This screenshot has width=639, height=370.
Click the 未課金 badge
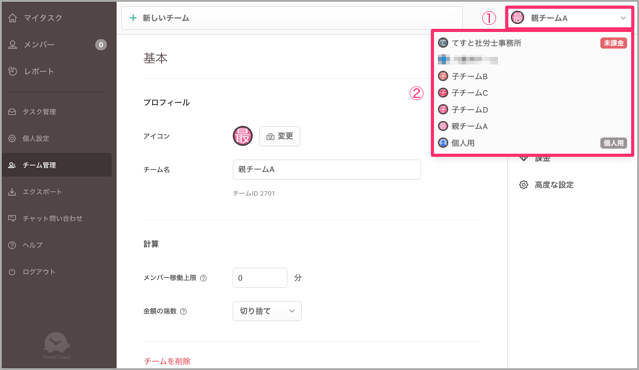613,43
